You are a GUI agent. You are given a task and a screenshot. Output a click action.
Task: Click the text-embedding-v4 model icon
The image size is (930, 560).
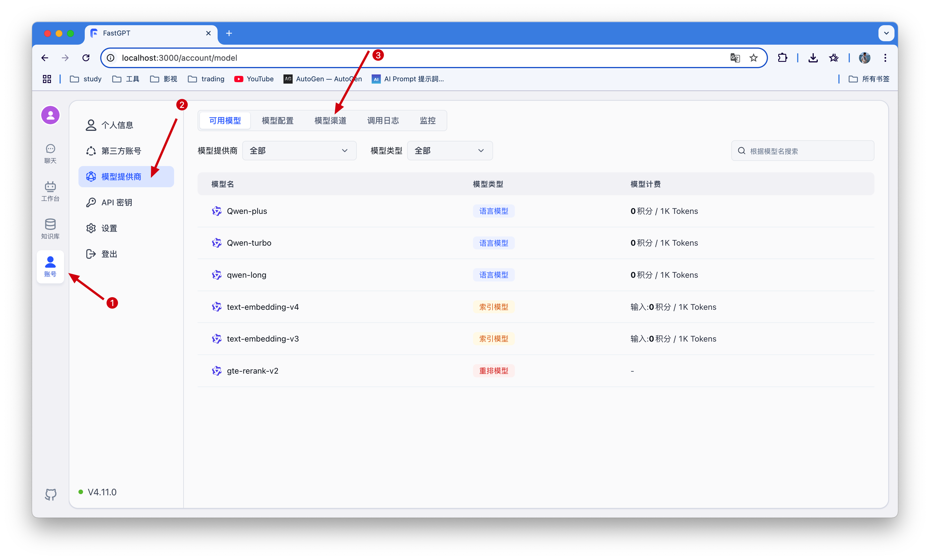click(216, 307)
